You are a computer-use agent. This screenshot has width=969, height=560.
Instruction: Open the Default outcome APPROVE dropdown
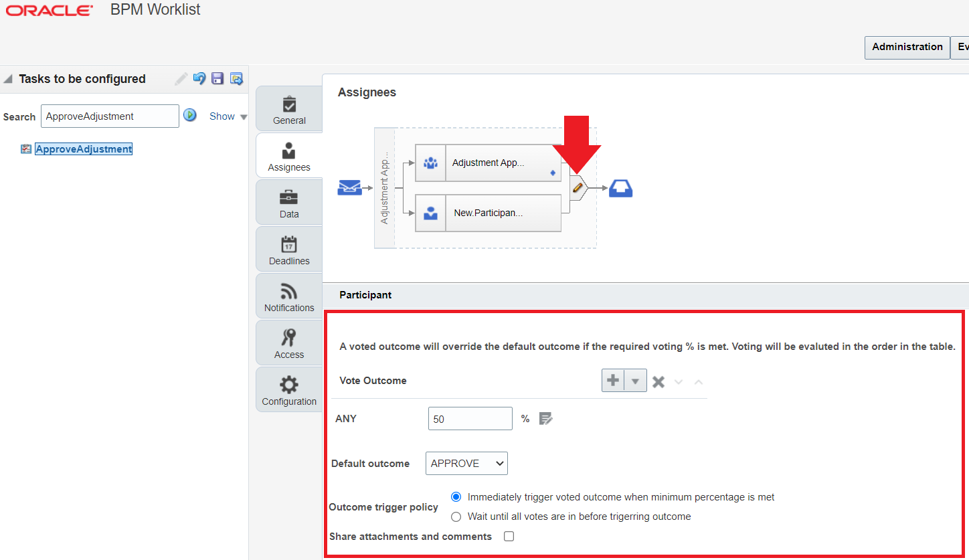[x=466, y=463]
